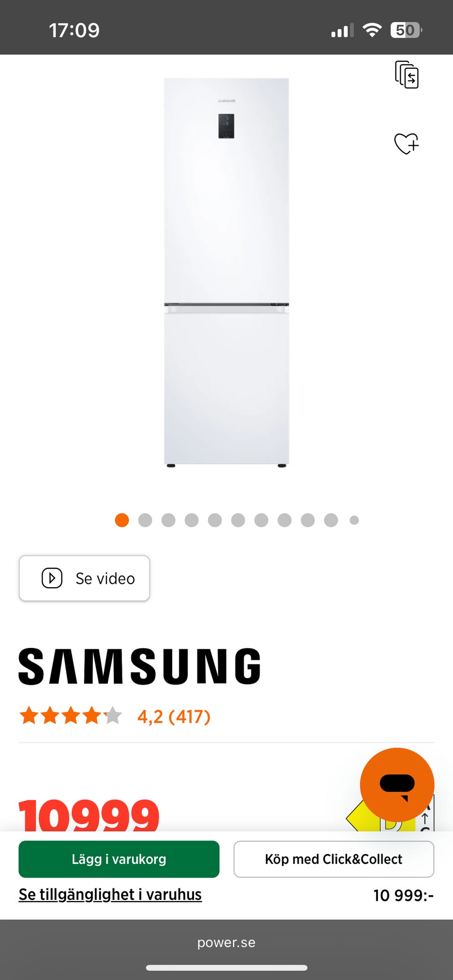Tap the Wi-Fi status icon

[372, 30]
